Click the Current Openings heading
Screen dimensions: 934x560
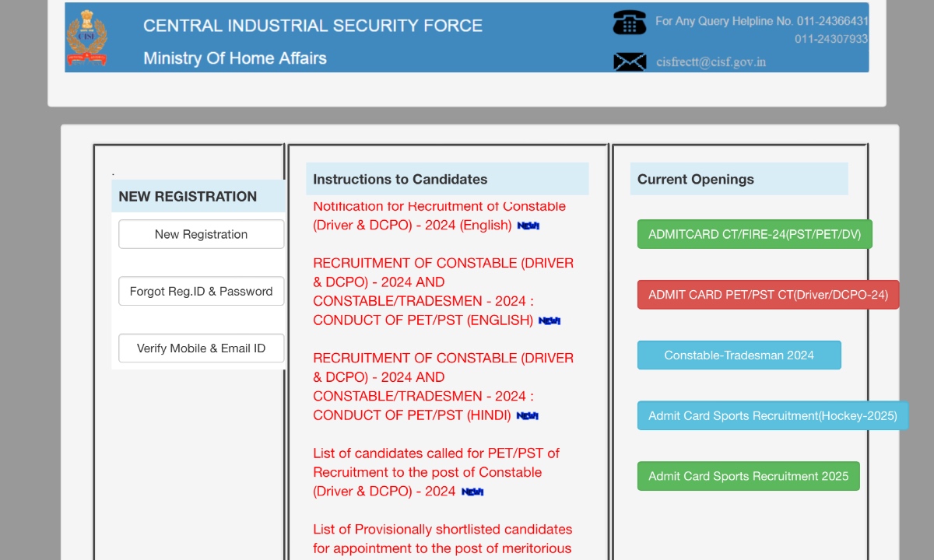point(696,179)
